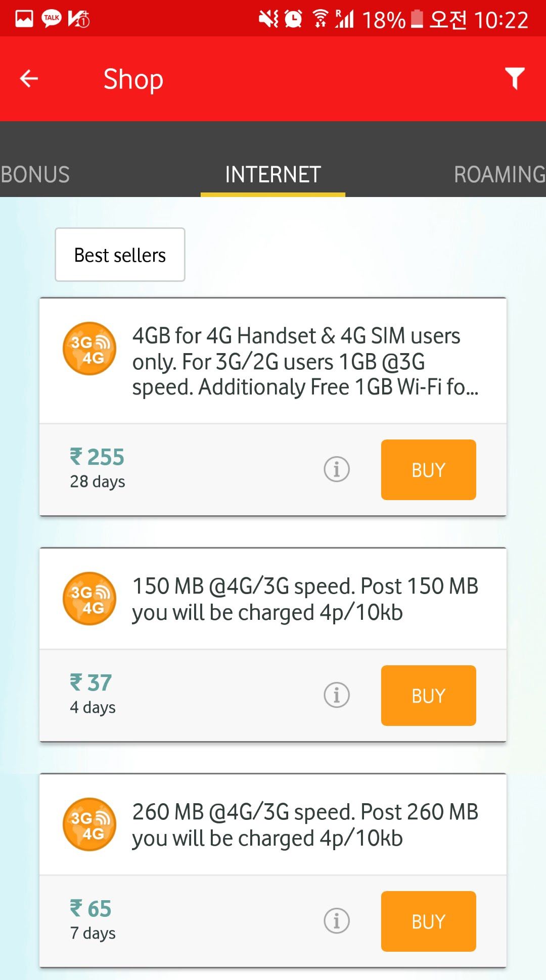Open the 150 MB plan description

305,599
